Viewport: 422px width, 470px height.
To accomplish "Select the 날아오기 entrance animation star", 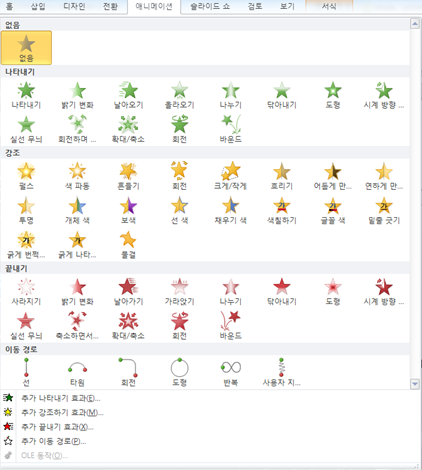I will click(128, 95).
